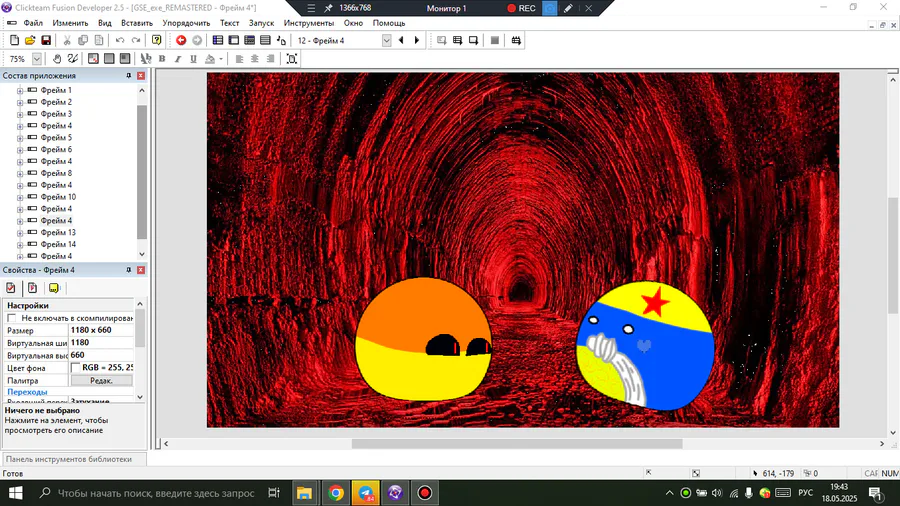Open the Вставить menu
Viewport: 900px width, 506px height.
(x=137, y=23)
